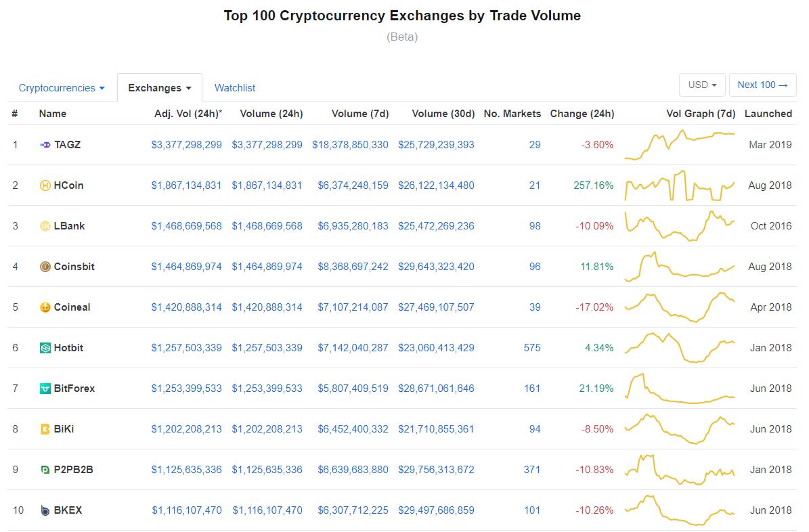Go to Next 100 exchanges

(x=762, y=85)
